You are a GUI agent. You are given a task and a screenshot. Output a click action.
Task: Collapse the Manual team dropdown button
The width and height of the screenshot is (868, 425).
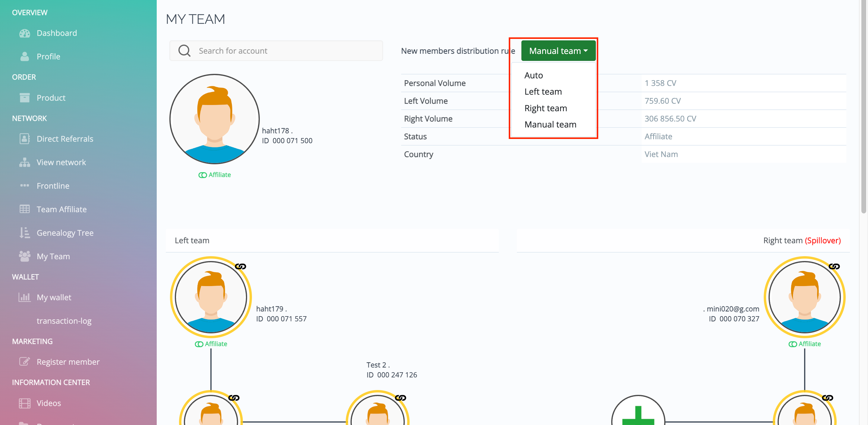[558, 51]
